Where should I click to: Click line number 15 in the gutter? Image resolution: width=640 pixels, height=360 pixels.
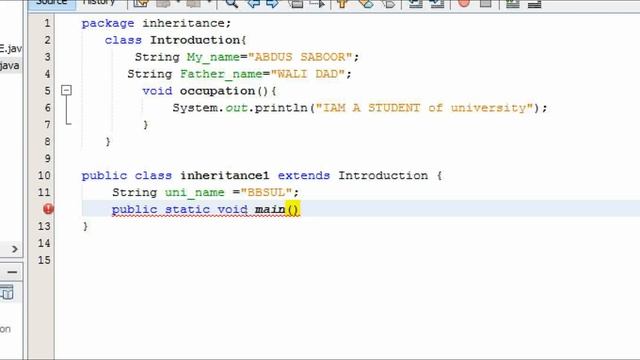click(44, 260)
